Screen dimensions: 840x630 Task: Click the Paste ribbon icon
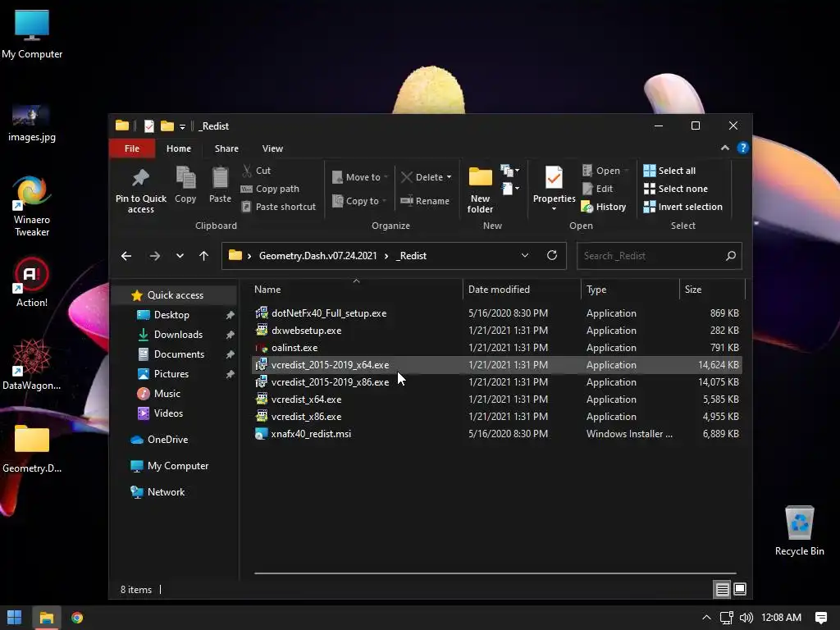coord(220,185)
